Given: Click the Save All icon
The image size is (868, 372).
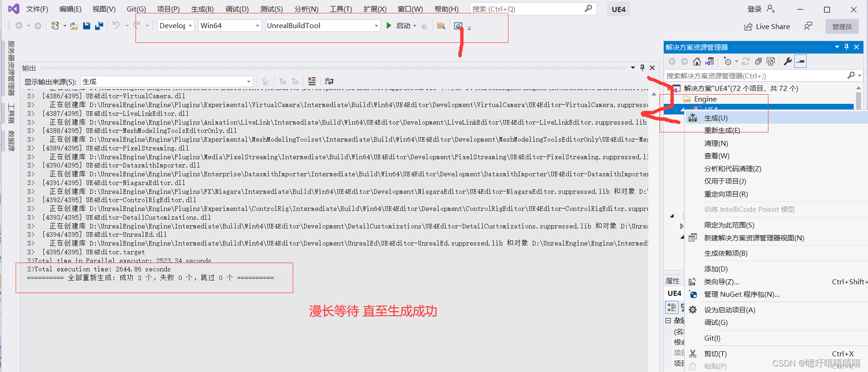Looking at the screenshot, I should click(x=99, y=26).
